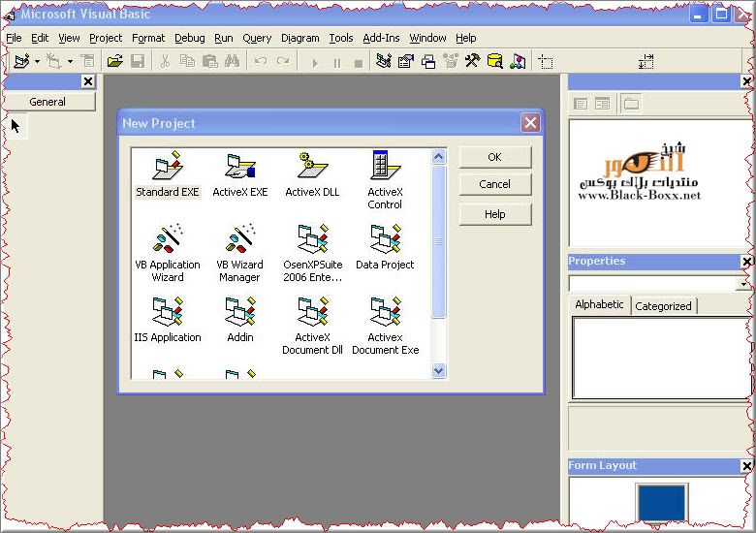Click the Save Project floppy disk icon
The image size is (756, 533).
click(138, 61)
